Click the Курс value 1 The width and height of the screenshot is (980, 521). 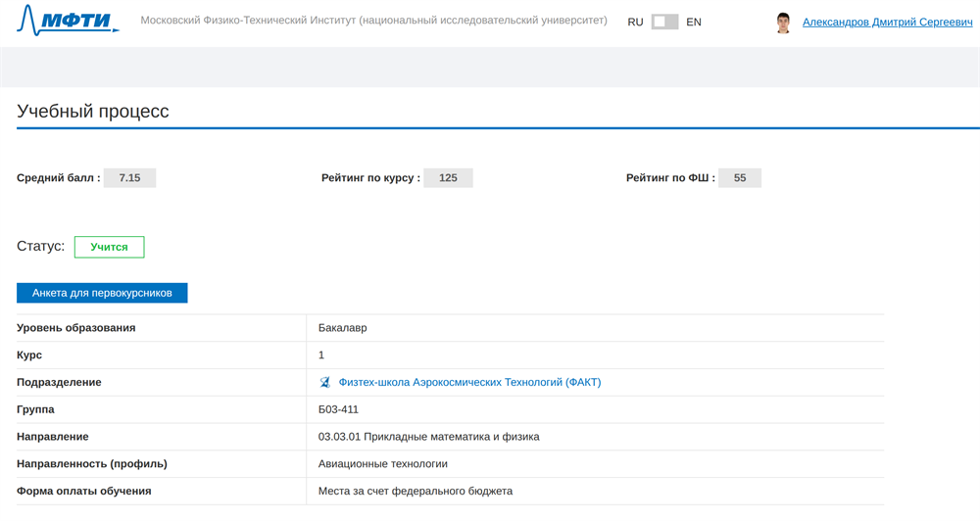click(321, 355)
